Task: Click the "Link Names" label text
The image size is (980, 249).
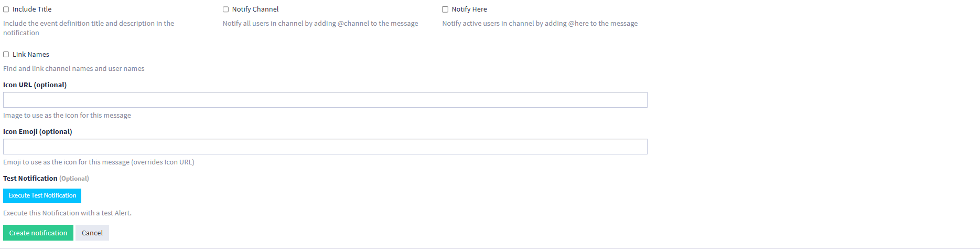Action: pyautogui.click(x=31, y=55)
